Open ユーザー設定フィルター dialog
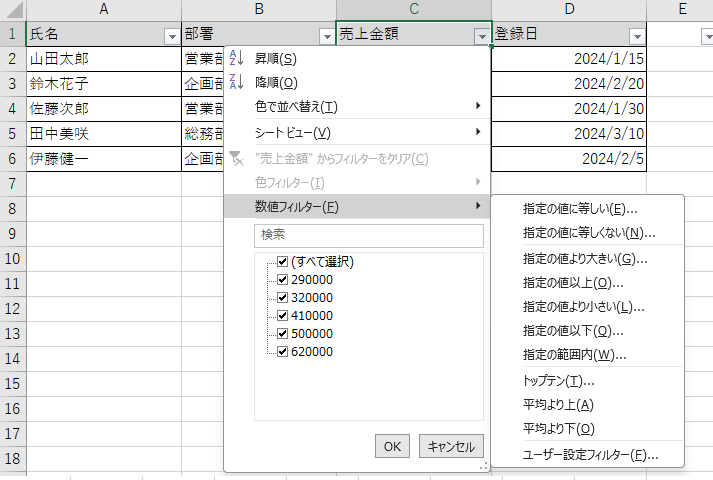 pyautogui.click(x=590, y=455)
